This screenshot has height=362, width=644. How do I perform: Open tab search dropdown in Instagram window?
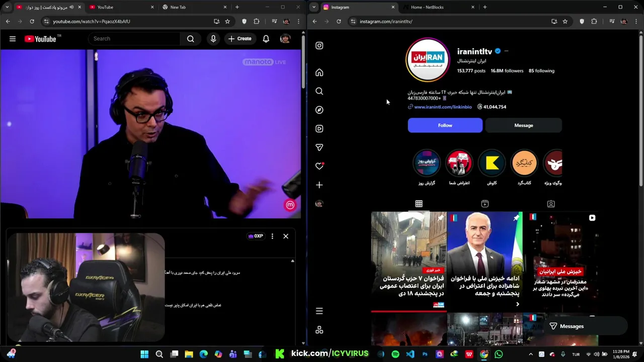coord(314,7)
